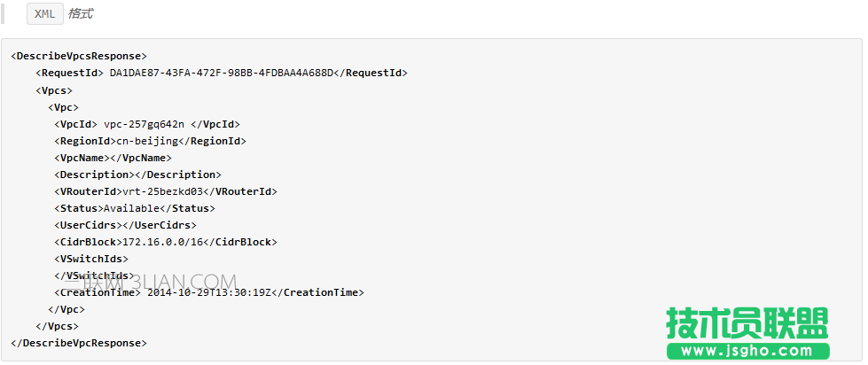868x365 pixels.
Task: Click the empty Description element line
Action: 137,175
